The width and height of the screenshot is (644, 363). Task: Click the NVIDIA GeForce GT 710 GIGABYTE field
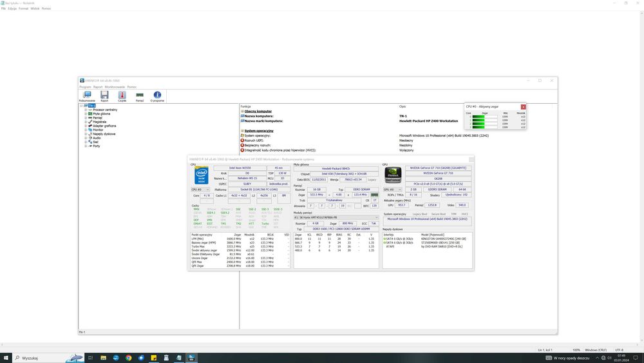pyautogui.click(x=438, y=168)
